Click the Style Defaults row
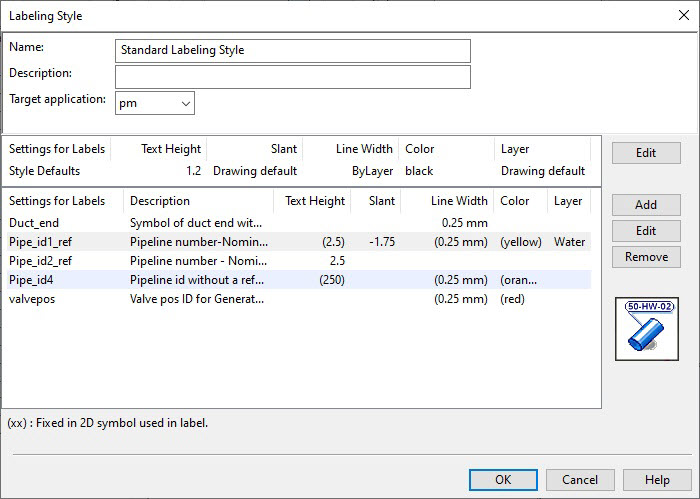 pyautogui.click(x=299, y=171)
